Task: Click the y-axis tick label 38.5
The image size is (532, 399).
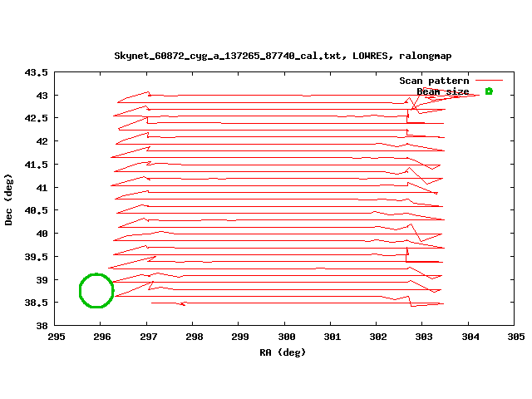Action: coord(37,303)
